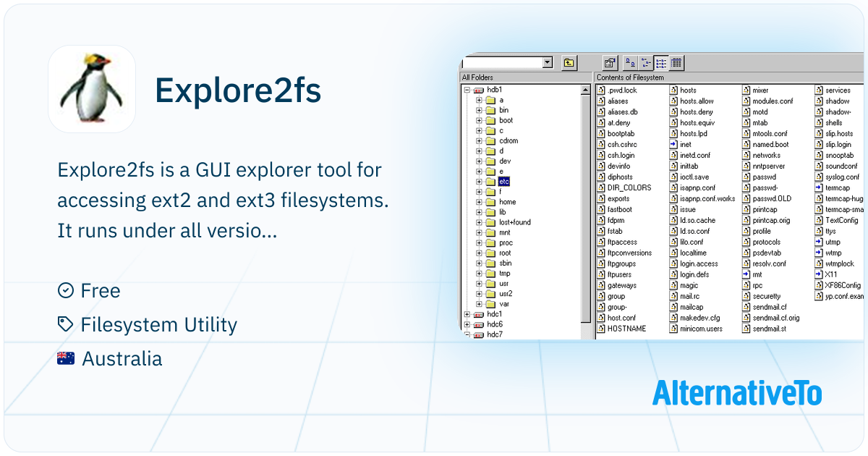Click the scroll up arrow in folder tree
This screenshot has width=868, height=456.
pos(586,90)
